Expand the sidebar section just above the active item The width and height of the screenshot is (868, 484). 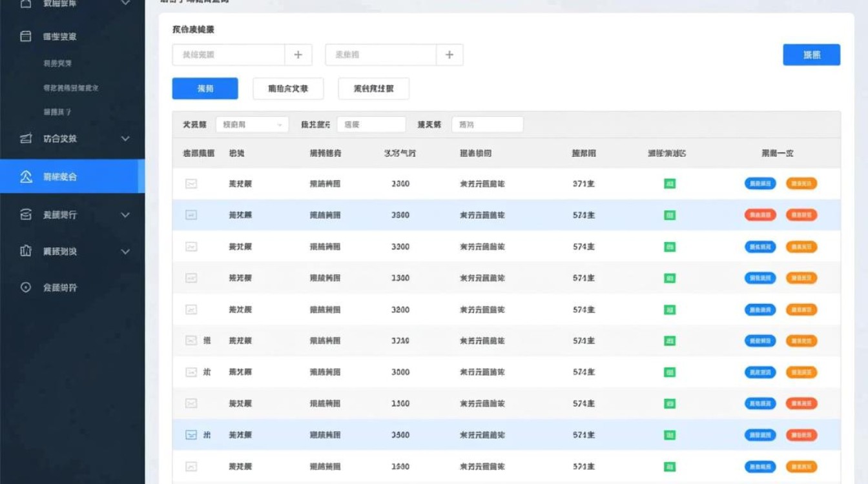[x=125, y=139]
